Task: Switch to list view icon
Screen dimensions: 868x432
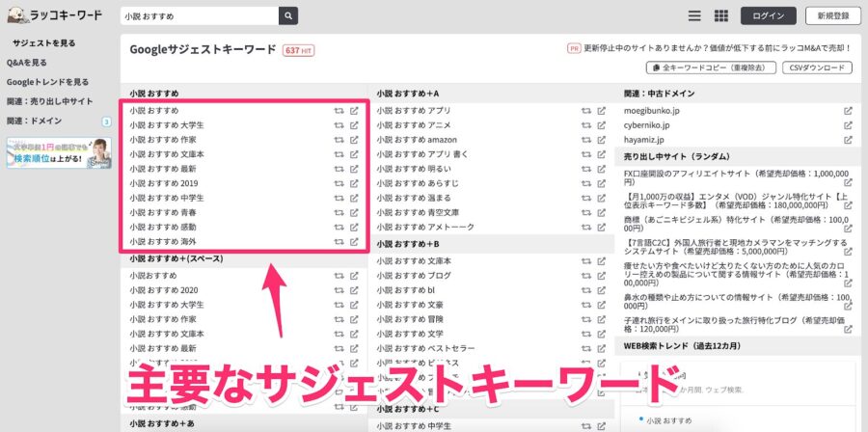Action: (694, 16)
